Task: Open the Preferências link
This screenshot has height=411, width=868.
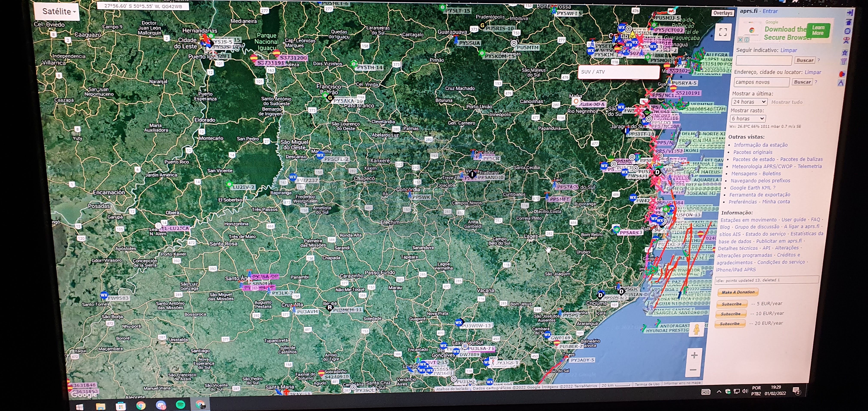Action: [x=743, y=202]
